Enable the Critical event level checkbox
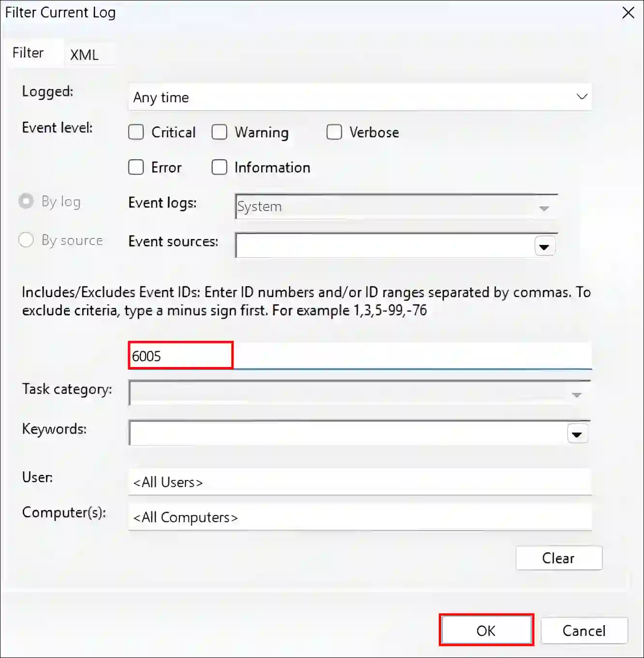The height and width of the screenshot is (658, 644). pyautogui.click(x=136, y=132)
